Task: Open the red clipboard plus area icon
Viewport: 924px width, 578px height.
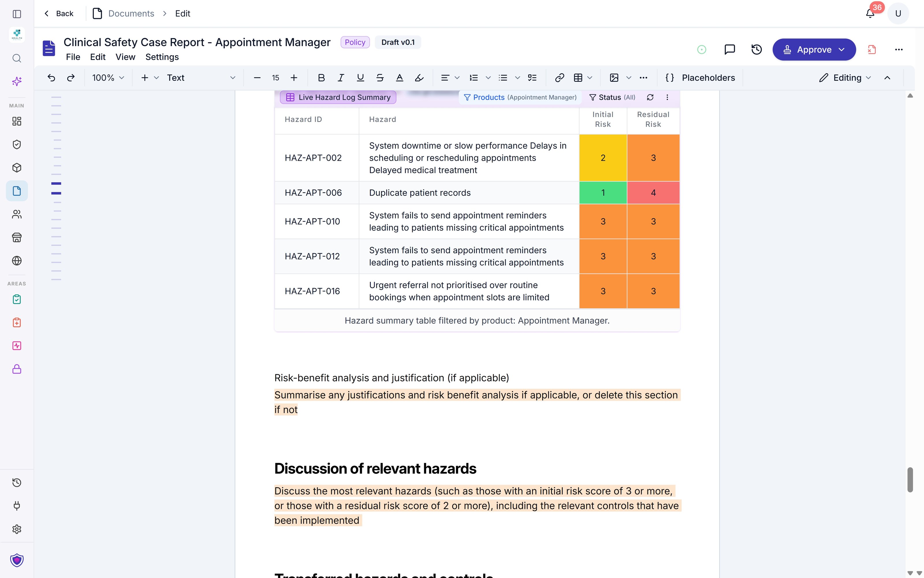Action: click(17, 323)
